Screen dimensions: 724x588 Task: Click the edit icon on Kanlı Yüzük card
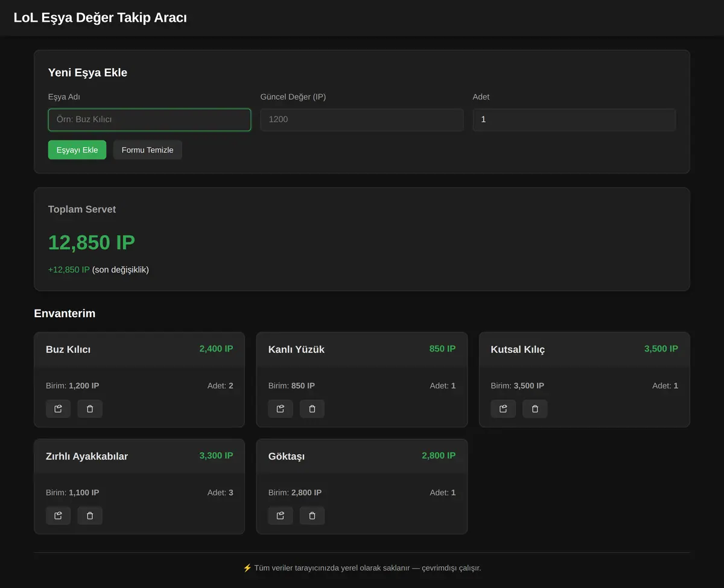(x=281, y=409)
